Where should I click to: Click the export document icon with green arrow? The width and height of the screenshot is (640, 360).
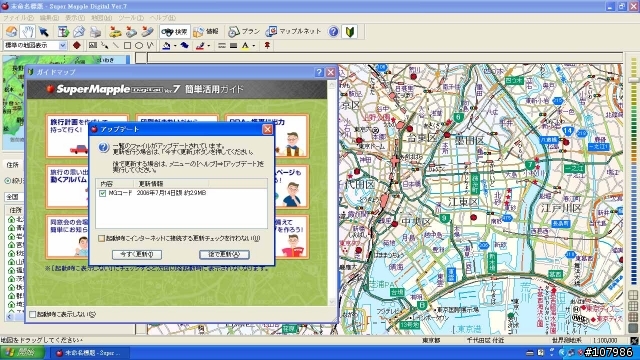coord(63,31)
